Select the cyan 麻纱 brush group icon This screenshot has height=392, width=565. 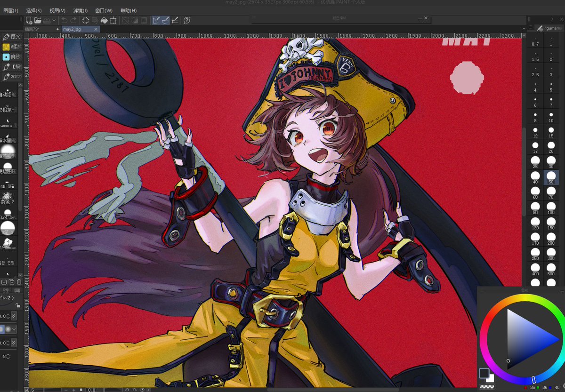6,56
